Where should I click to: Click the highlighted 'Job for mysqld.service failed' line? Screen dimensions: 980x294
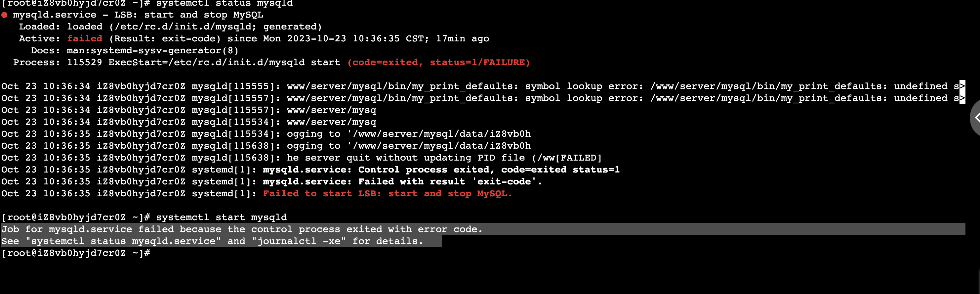(x=242, y=229)
